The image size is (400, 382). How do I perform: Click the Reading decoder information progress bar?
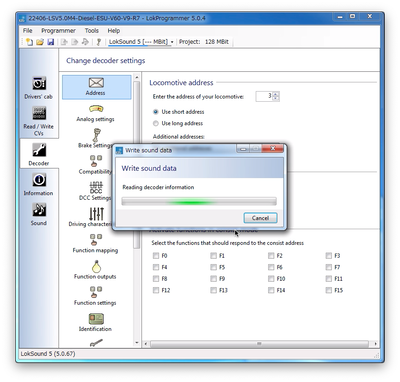point(199,201)
